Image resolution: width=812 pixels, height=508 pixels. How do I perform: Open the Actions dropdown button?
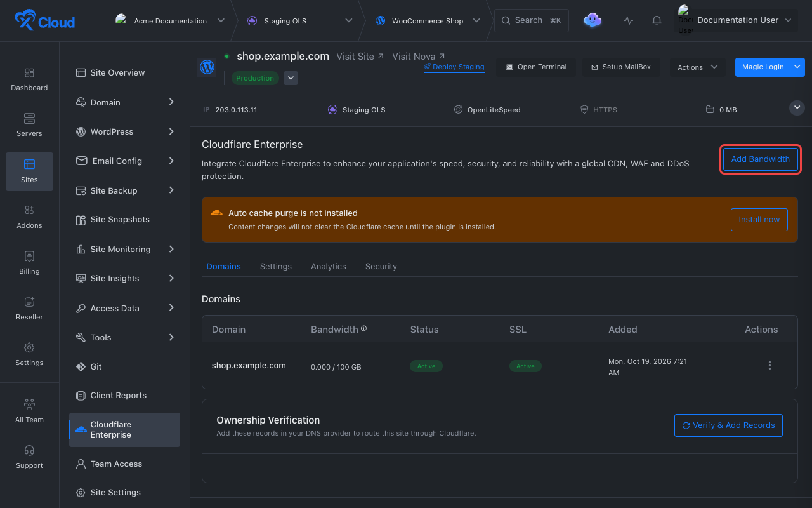click(x=697, y=67)
